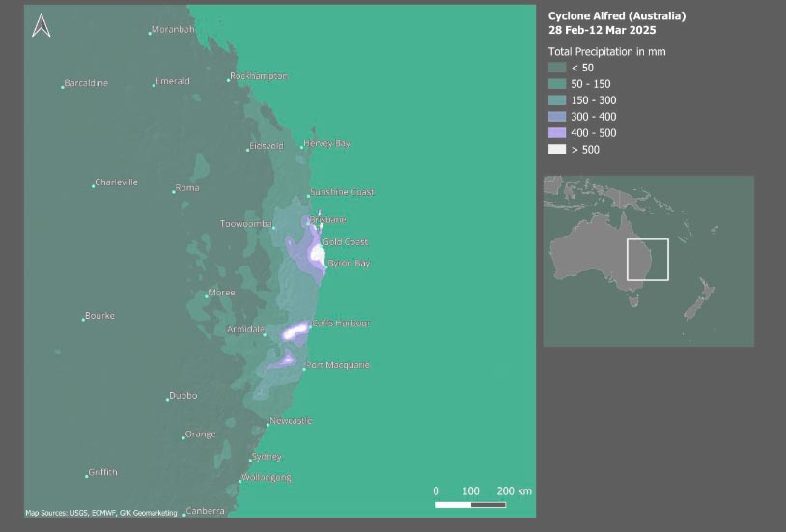
Task: Select the '< 50' legend color swatch
Action: (x=557, y=68)
